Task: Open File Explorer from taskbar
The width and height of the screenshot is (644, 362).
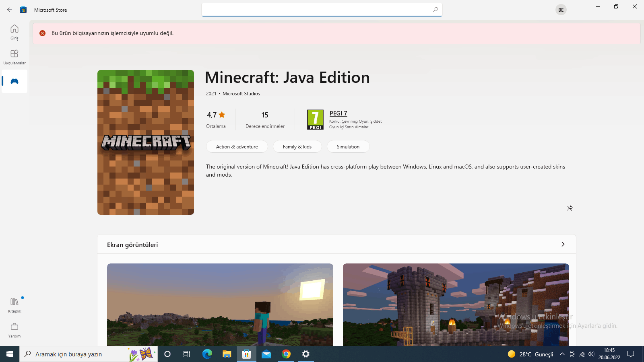Action: 227,354
